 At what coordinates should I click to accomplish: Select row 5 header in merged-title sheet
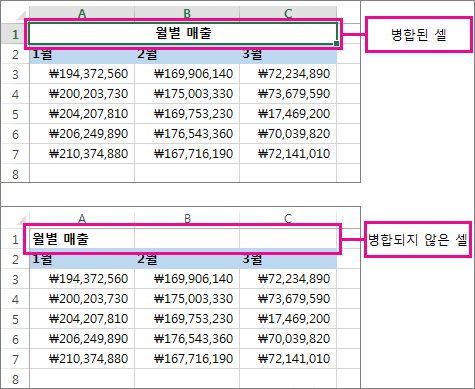coord(15,114)
